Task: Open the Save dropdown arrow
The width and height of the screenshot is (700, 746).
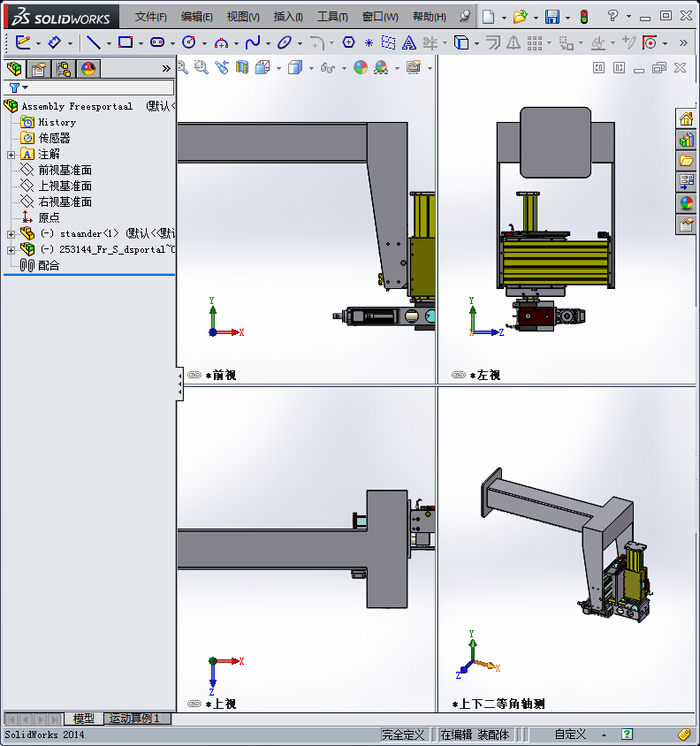Action: (x=567, y=18)
